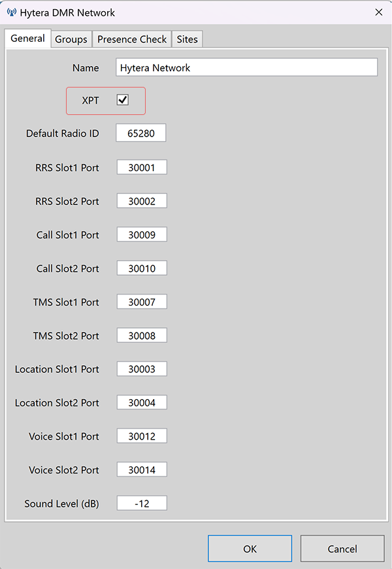Select the Call Slot1 Port value 30009

(142, 234)
